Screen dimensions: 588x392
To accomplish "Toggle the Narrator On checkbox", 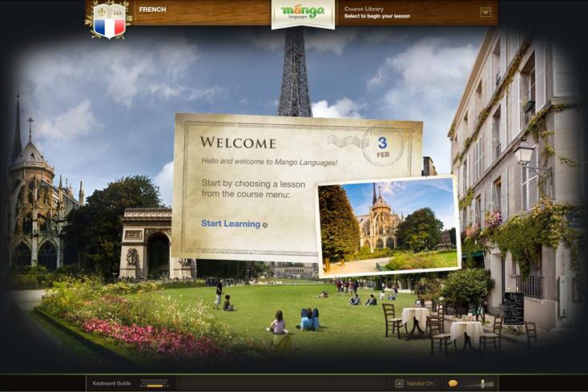I will (400, 383).
